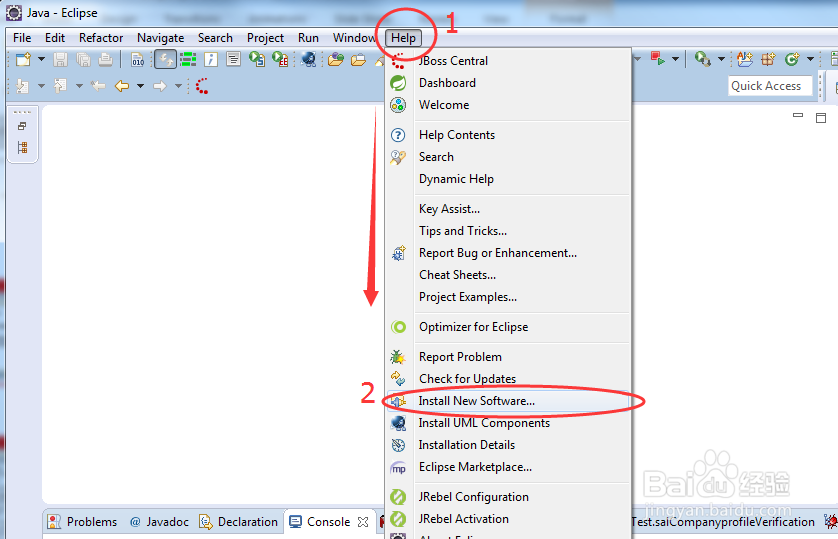This screenshot has width=838, height=539.
Task: Click the green run EE icon
Action: click(x=280, y=59)
